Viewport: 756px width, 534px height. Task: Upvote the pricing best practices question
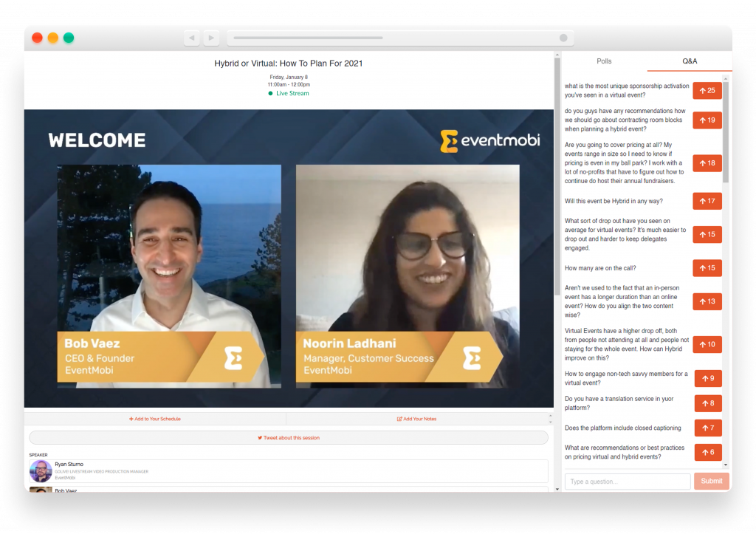(708, 452)
